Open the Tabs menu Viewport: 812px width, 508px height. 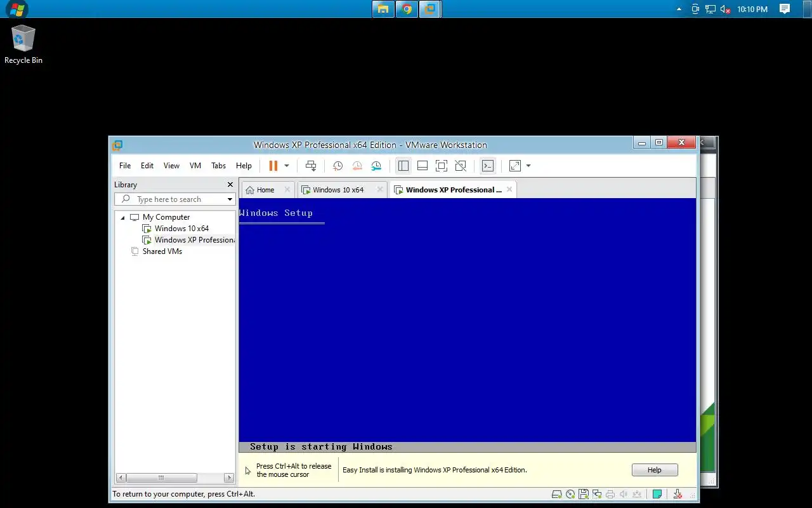click(x=218, y=166)
